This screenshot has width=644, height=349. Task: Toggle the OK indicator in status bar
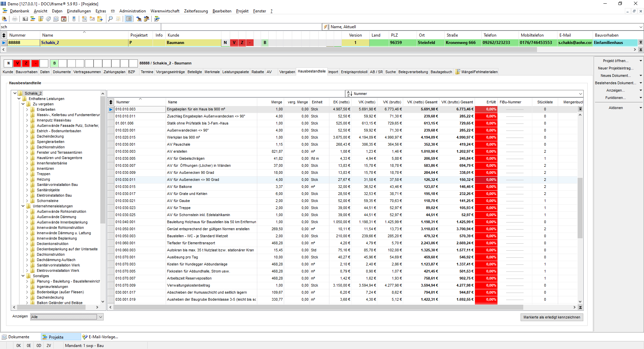pyautogui.click(x=18, y=346)
